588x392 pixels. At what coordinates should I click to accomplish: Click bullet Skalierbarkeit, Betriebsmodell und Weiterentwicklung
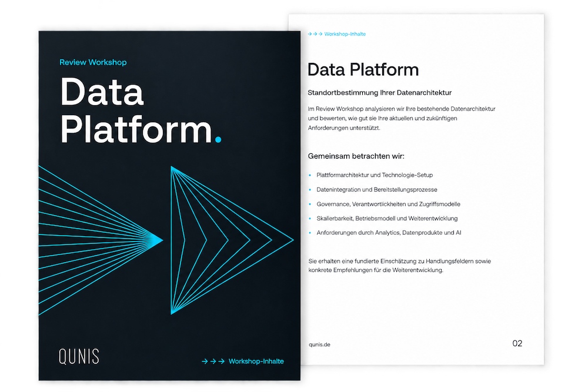(387, 219)
